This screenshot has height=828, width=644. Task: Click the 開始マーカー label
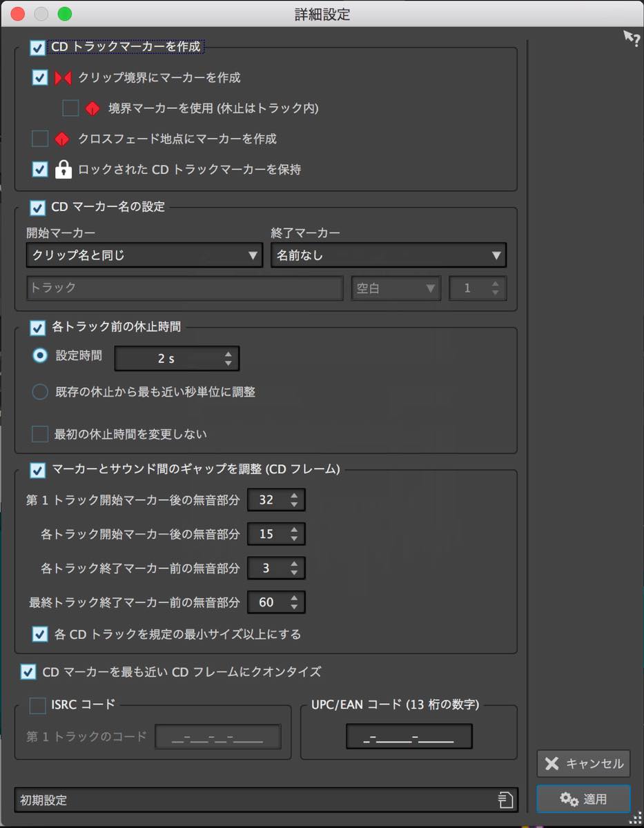[x=61, y=233]
